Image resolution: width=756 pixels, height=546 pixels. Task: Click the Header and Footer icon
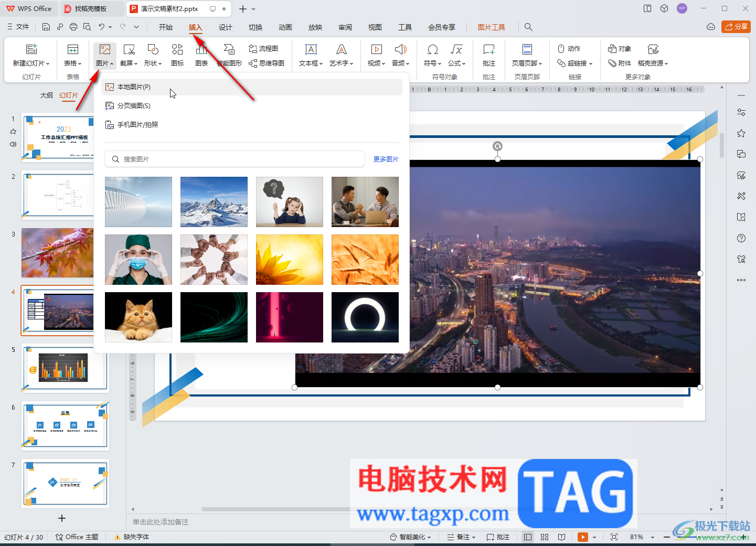[x=527, y=49]
